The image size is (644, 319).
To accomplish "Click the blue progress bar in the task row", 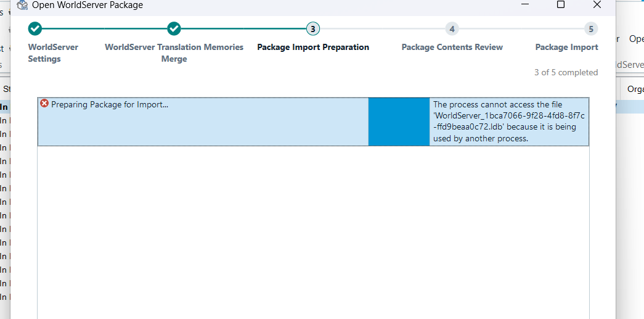I will coord(399,122).
